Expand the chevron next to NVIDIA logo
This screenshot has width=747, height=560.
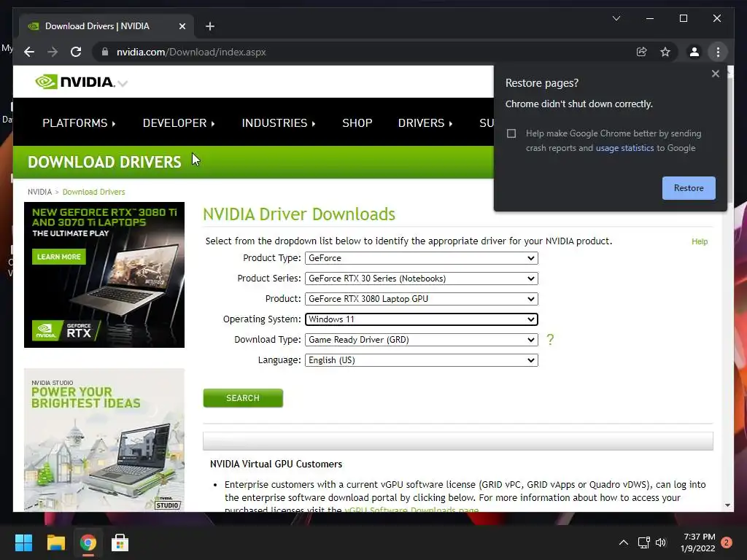[123, 83]
